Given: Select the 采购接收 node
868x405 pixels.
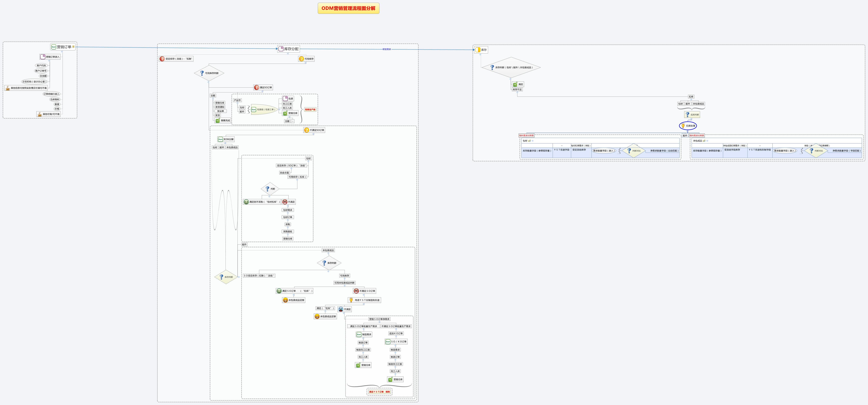Looking at the screenshot, I should (288, 232).
